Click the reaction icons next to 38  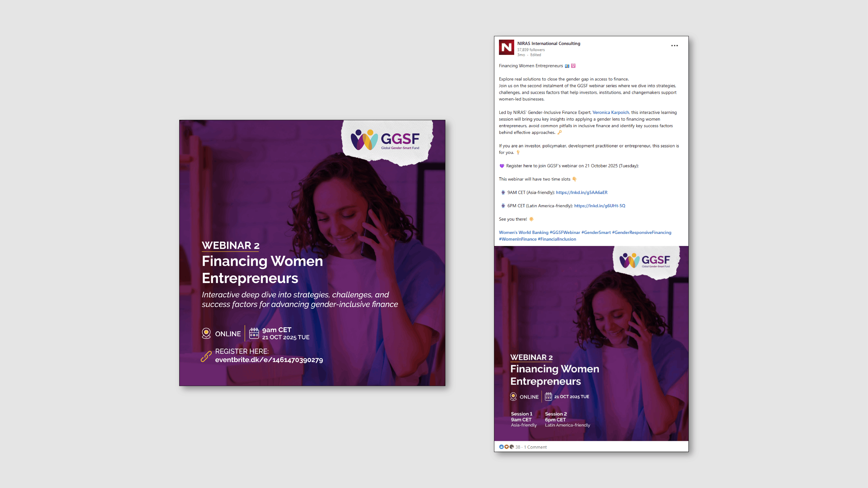(x=506, y=447)
